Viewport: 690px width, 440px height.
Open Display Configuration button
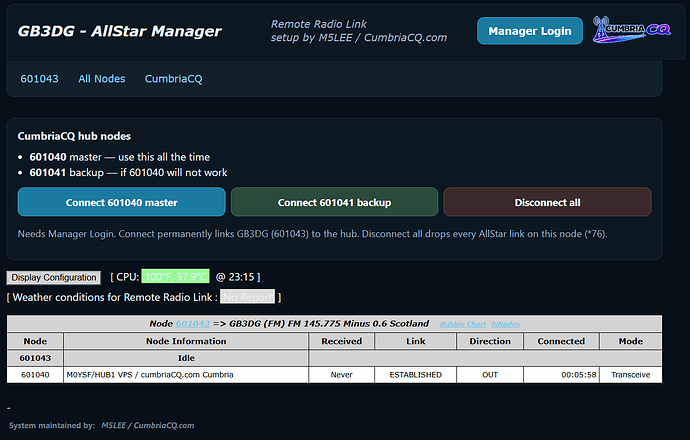pos(54,277)
